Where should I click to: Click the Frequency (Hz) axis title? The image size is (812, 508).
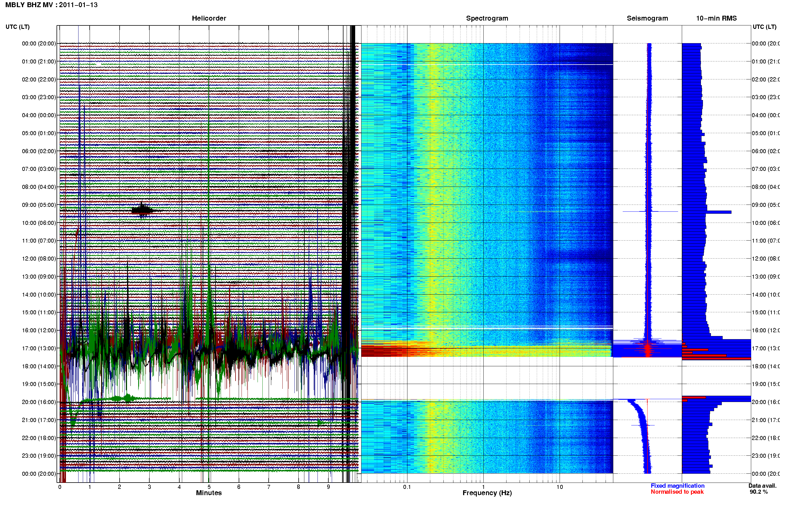click(x=487, y=493)
